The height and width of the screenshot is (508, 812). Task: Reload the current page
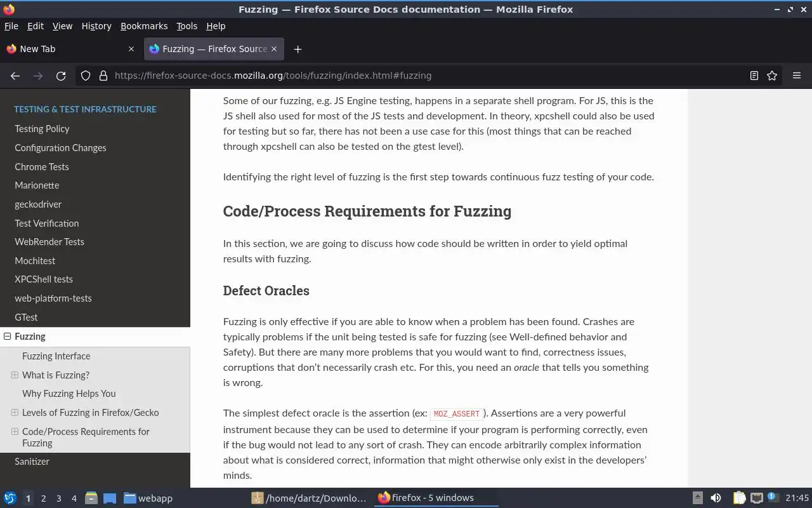(x=61, y=76)
